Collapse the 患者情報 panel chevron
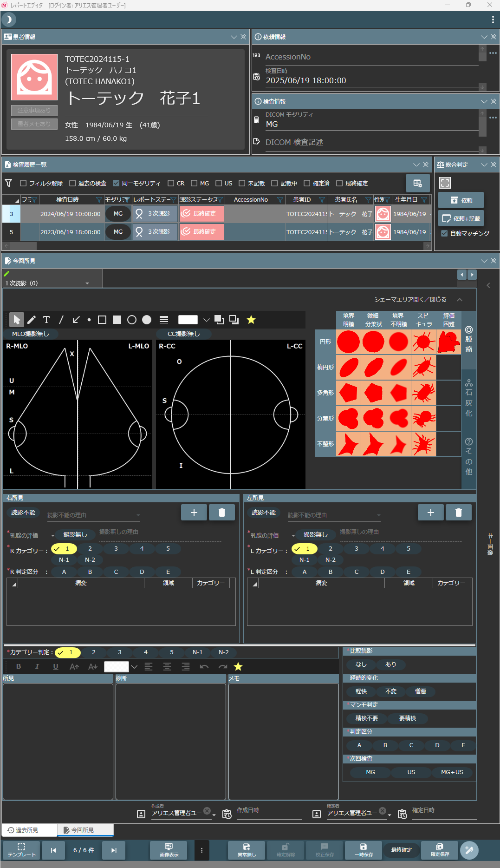 [234, 37]
